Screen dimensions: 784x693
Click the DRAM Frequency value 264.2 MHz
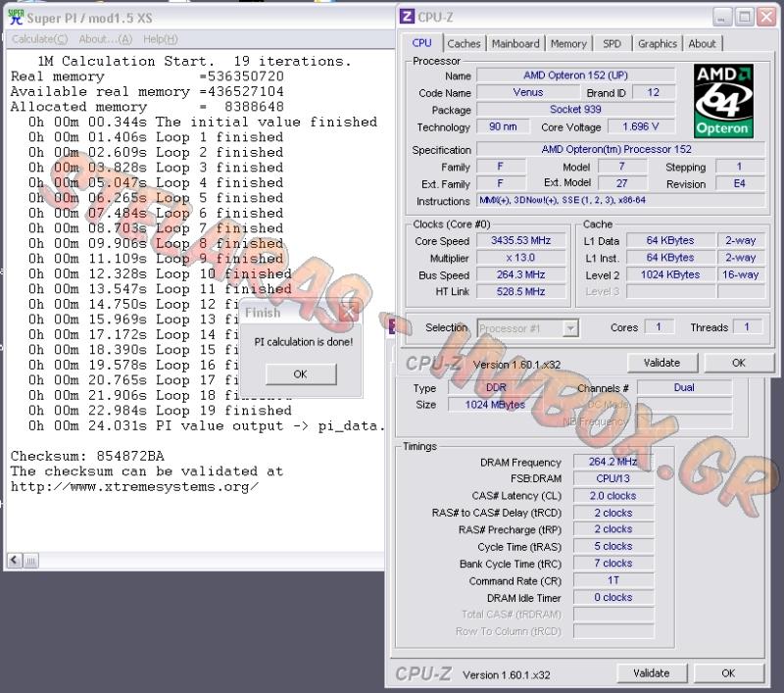pyautogui.click(x=613, y=462)
